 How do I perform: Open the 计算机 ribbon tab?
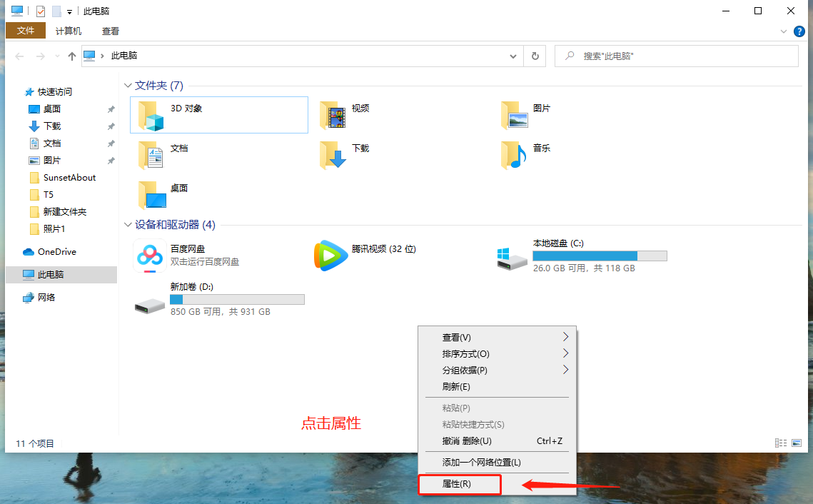[69, 31]
